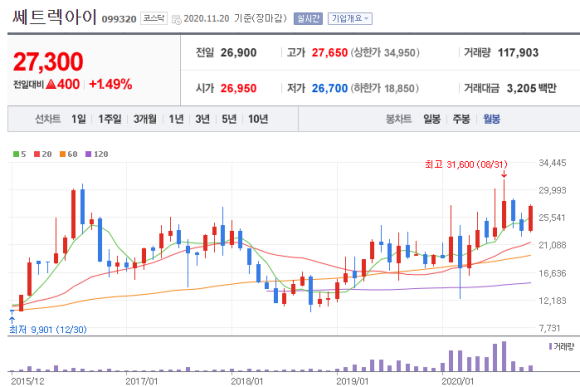This screenshot has width=580, height=387.
Task: Click the 거래대금 value 3,205 백만
Action: (x=532, y=88)
